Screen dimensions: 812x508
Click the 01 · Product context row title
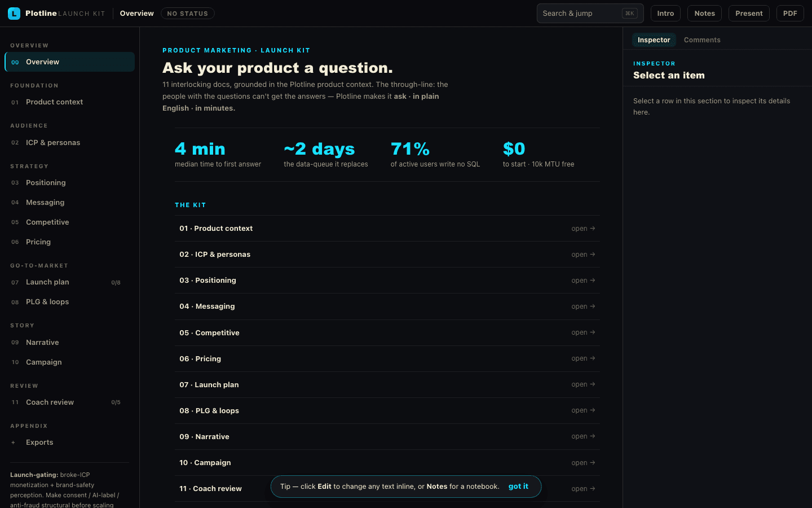216,229
